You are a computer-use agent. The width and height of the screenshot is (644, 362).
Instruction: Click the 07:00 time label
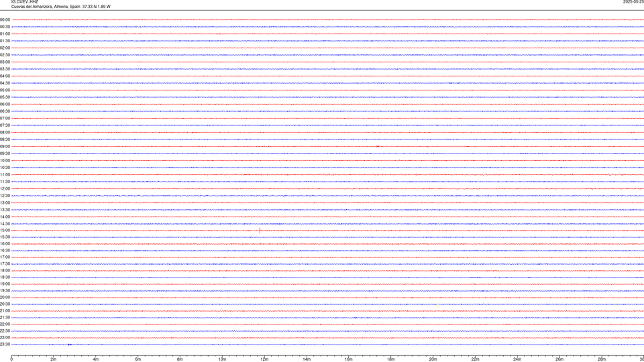(5, 118)
